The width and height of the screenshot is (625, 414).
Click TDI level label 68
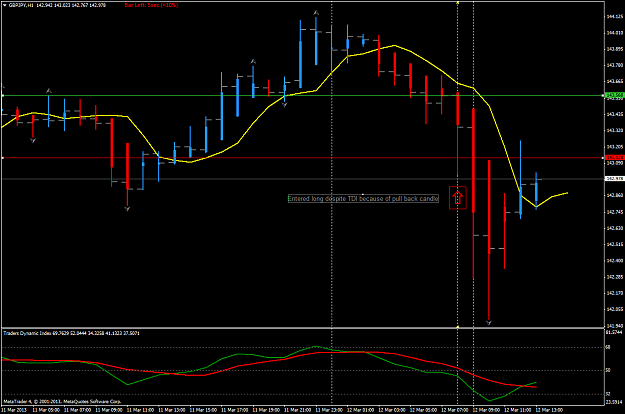click(608, 347)
